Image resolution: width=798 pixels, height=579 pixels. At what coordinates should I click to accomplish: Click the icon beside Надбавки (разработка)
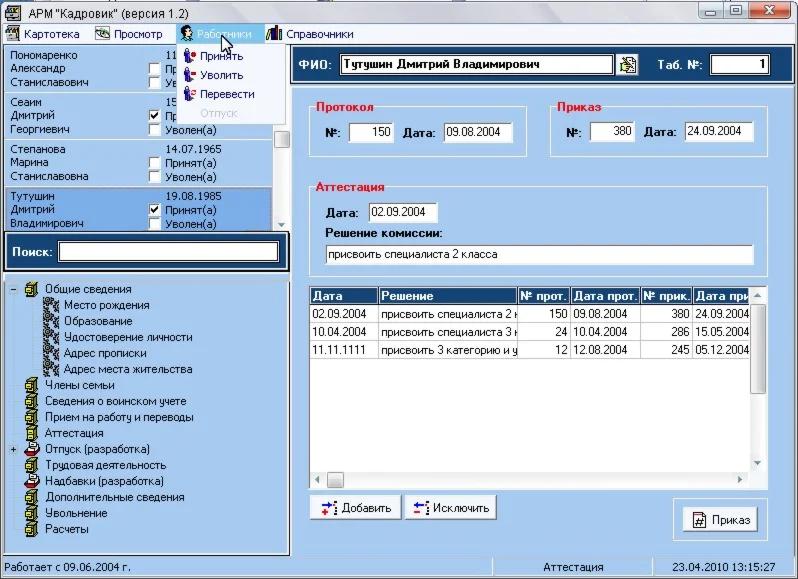[x=31, y=481]
